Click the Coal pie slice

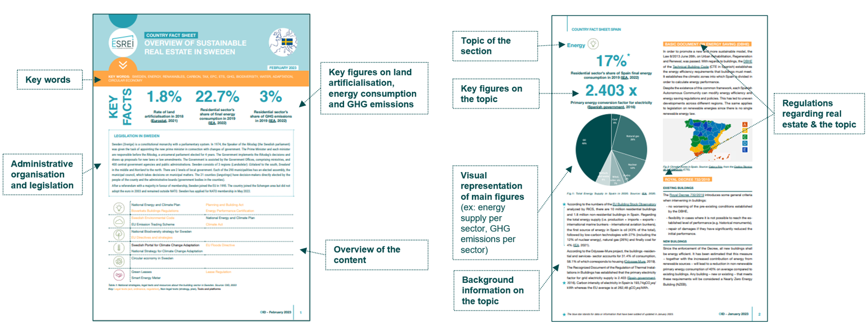click(x=615, y=123)
